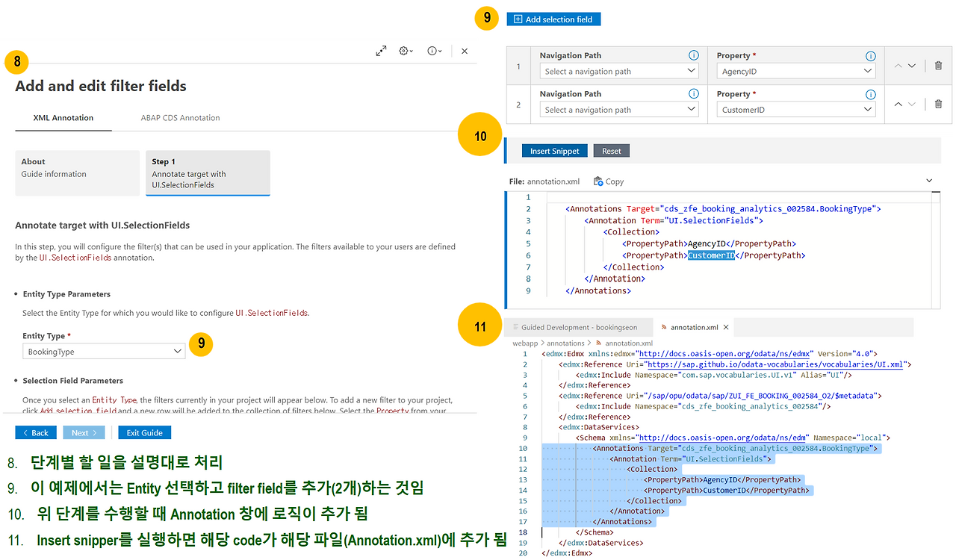Show info for row 1 Navigation Path

click(693, 55)
